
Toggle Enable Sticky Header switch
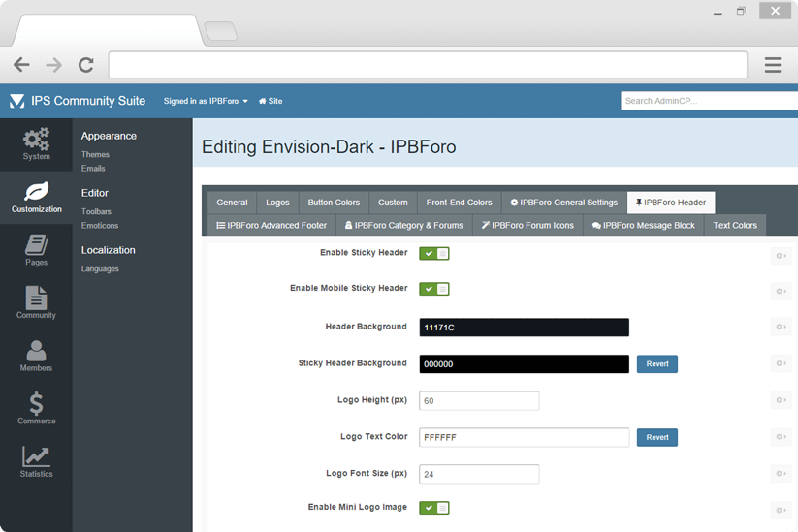click(434, 253)
